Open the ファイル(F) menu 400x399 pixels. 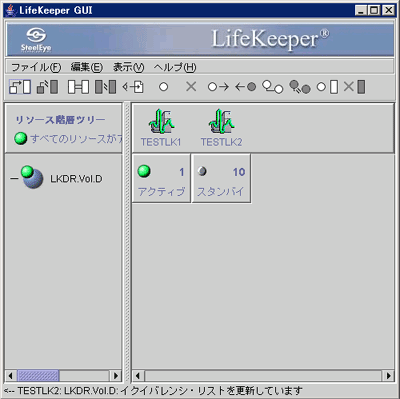(36, 67)
